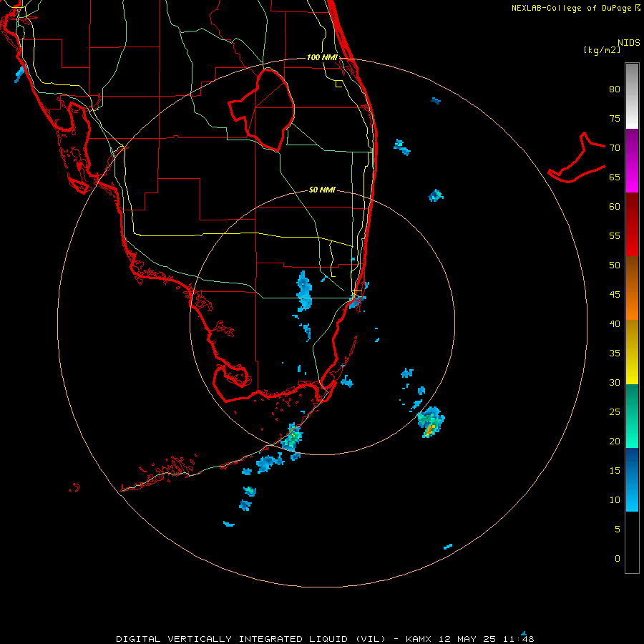644x644 pixels.
Task: Click the green-core storm cell over the upper Keys
Action: [293, 436]
